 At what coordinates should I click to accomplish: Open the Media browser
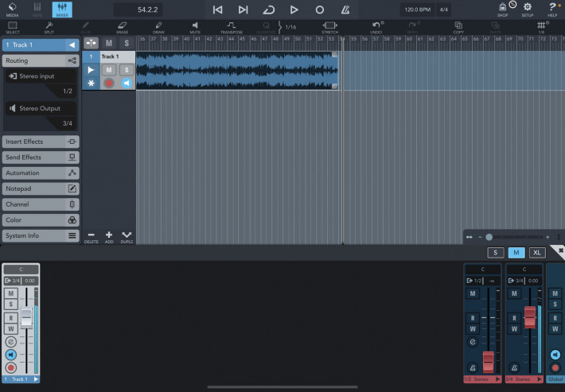click(13, 10)
